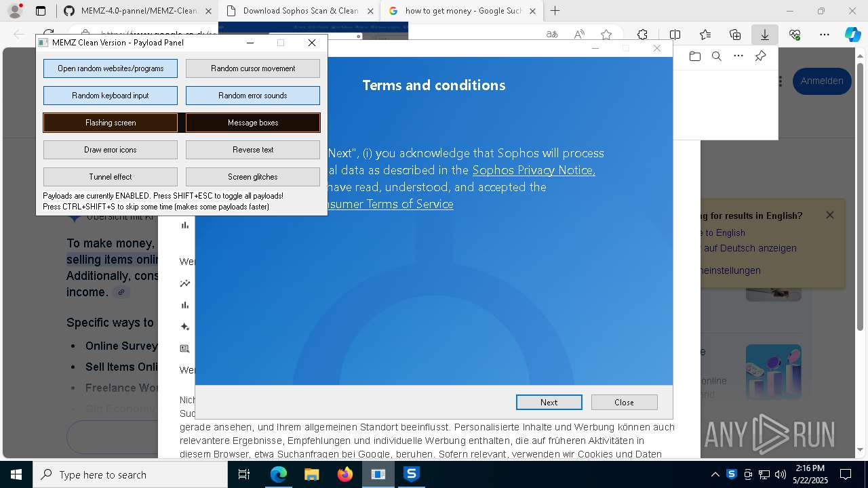Open the Copilot icon in Edge
868x488 pixels.
[x=852, y=35]
